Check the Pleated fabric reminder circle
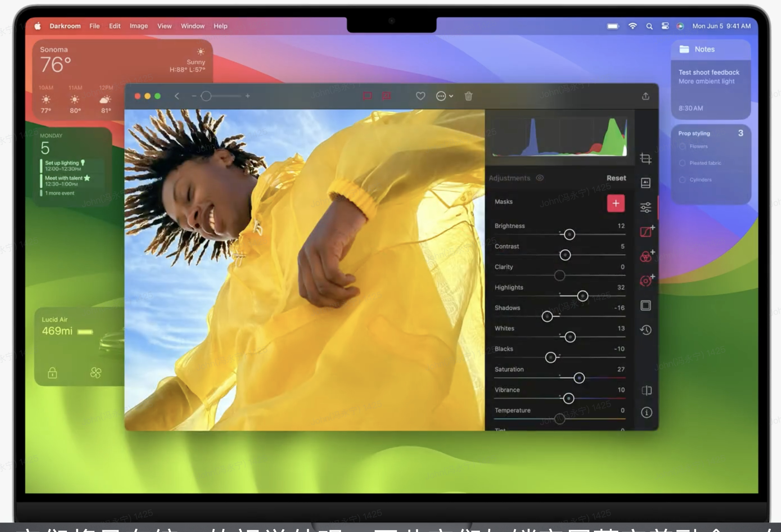The image size is (781, 532). (682, 163)
